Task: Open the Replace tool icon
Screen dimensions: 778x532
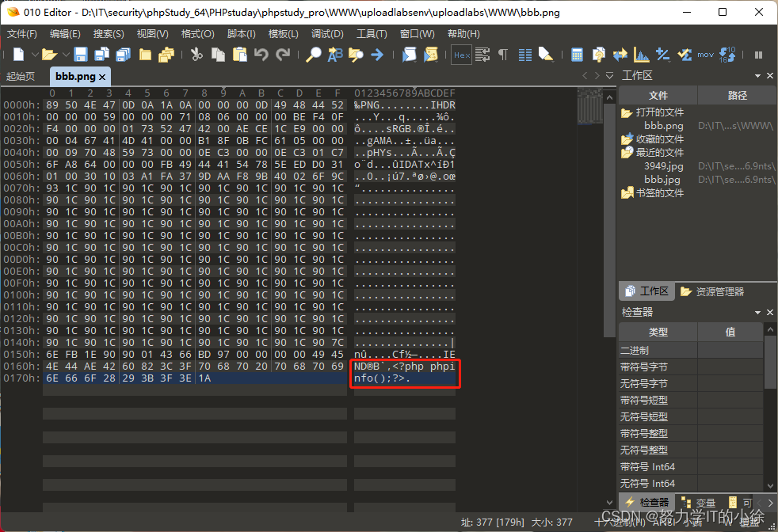Action: [335, 54]
